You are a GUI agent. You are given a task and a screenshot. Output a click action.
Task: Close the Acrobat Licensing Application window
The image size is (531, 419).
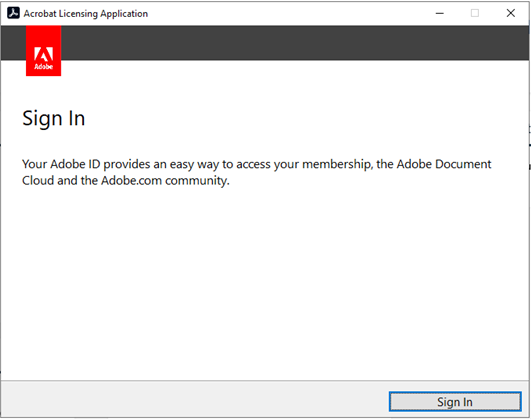[511, 13]
